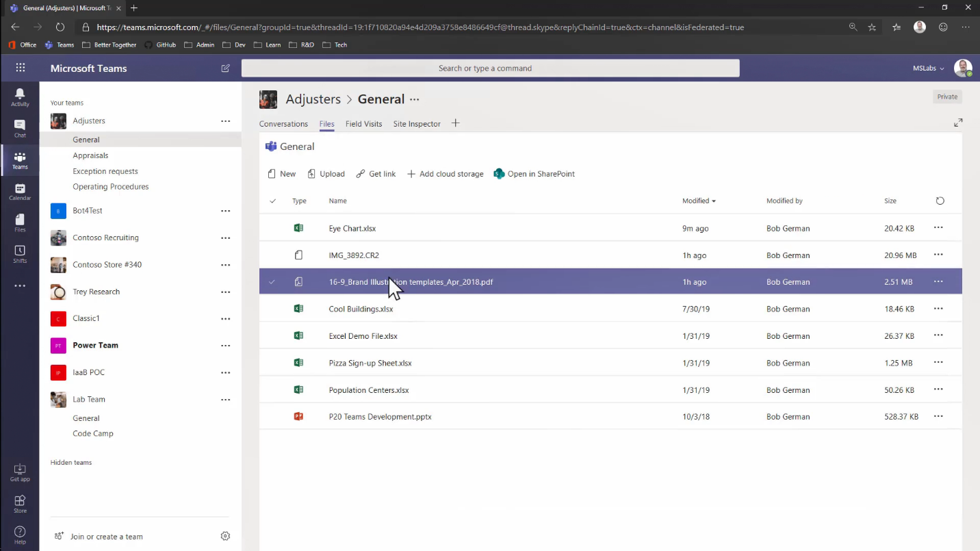Open the Better Together bookmarks folder
This screenshot has width=980, height=551.
pos(109,44)
